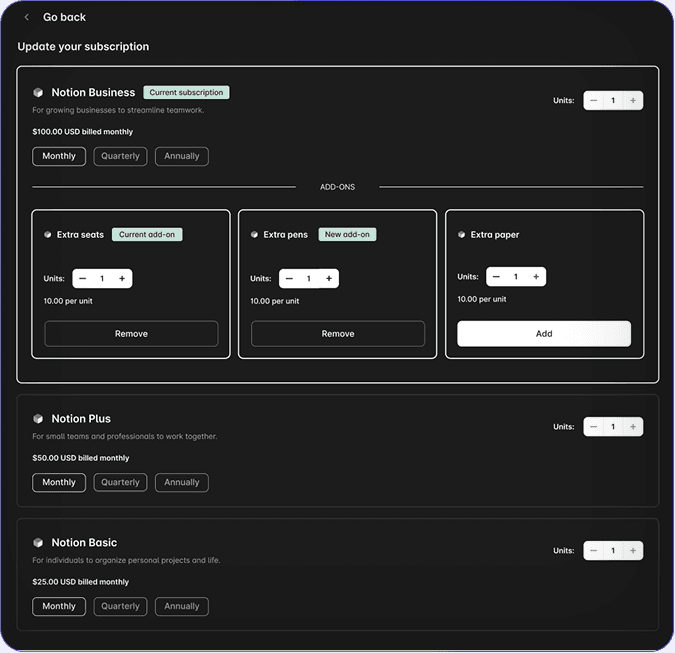Select Quarterly billing for Notion Basic
This screenshot has height=653, width=675.
tap(121, 607)
